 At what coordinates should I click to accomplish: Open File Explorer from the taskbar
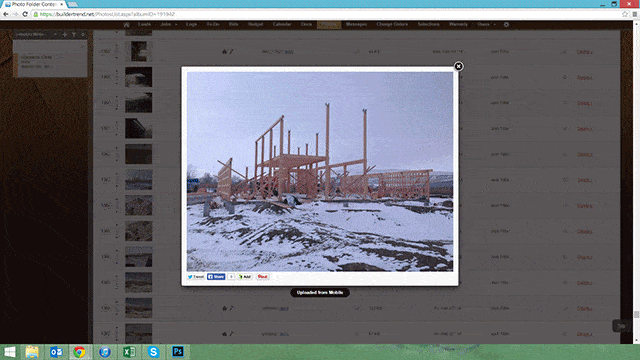pyautogui.click(x=32, y=352)
